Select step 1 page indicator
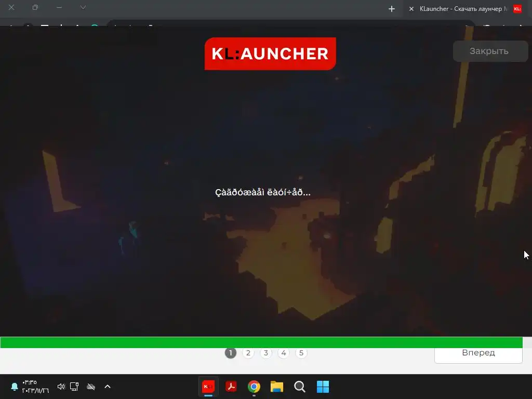The width and height of the screenshot is (532, 399). pyautogui.click(x=230, y=353)
